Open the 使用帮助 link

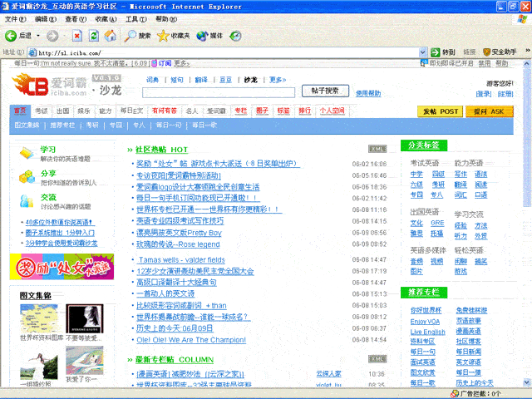(368, 93)
